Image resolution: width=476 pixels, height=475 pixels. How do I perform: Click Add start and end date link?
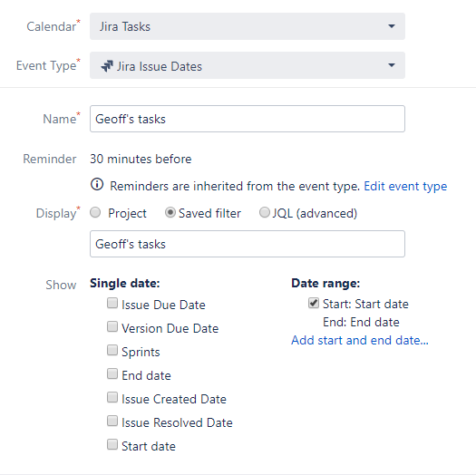click(x=360, y=340)
